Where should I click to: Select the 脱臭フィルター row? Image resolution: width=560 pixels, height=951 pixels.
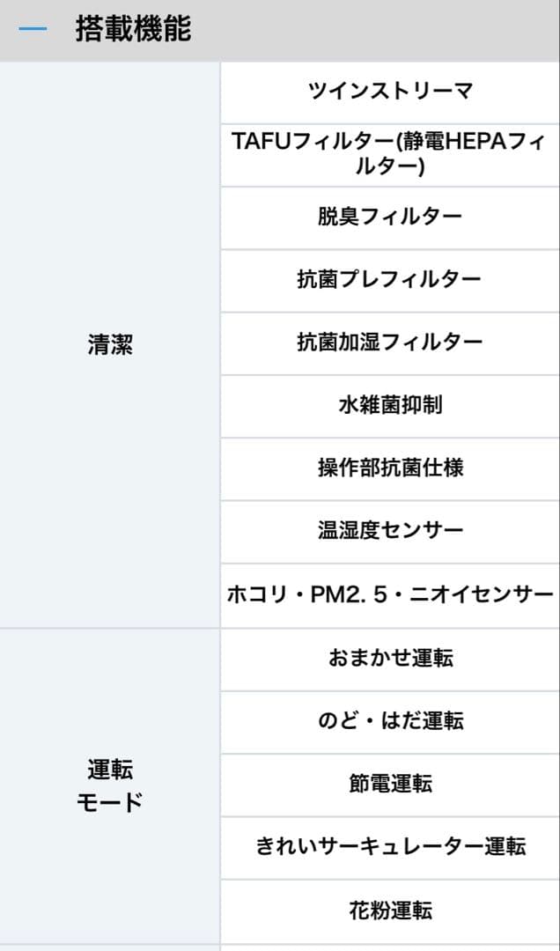pos(390,217)
